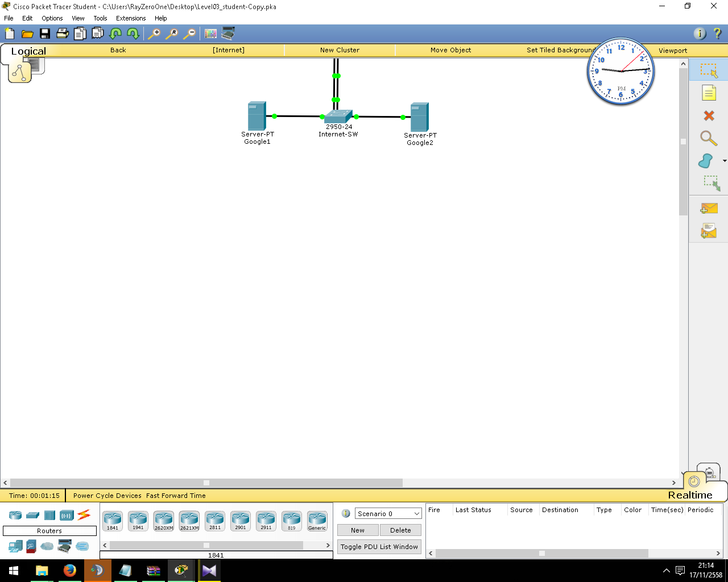Open the drawing shape dropdown arrow

coord(725,161)
